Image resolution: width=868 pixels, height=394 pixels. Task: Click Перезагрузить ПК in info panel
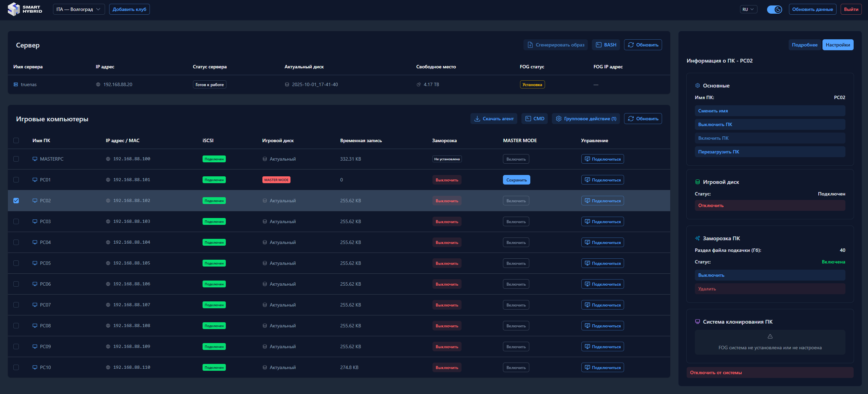pos(770,152)
